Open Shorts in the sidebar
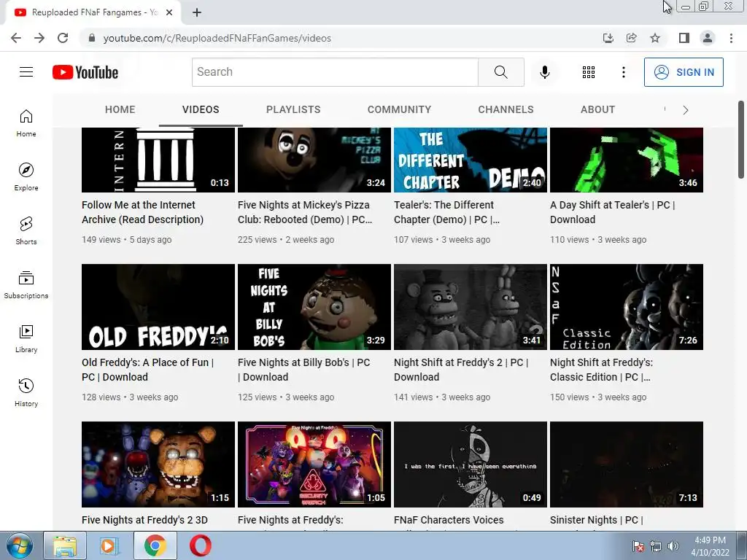Screen dimensions: 747x560 point(26,231)
